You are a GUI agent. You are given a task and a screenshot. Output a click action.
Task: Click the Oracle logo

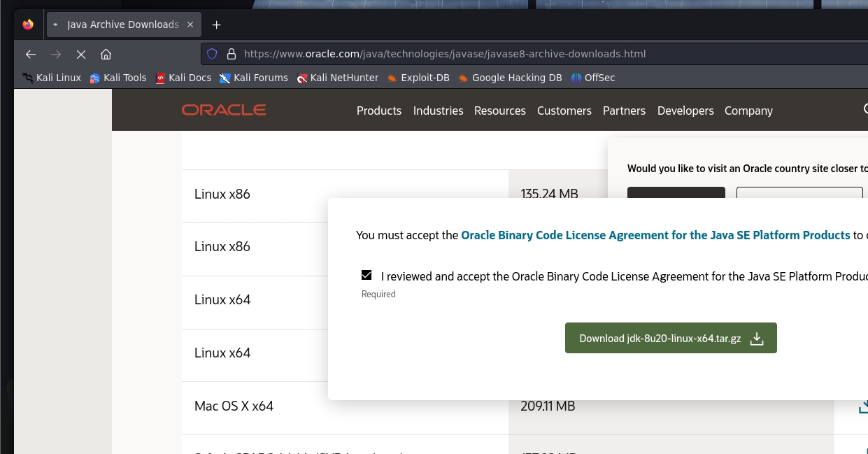point(224,110)
